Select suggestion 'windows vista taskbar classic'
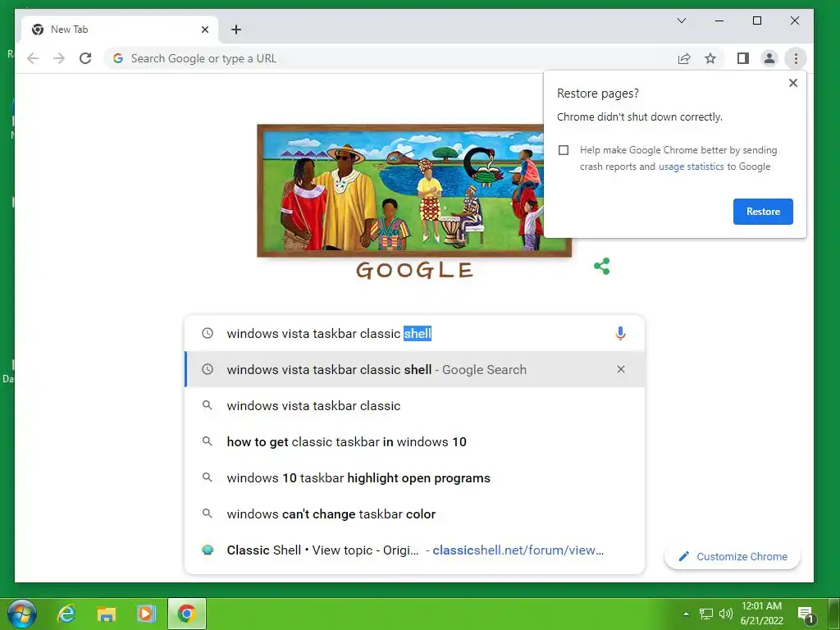The height and width of the screenshot is (630, 840). pyautogui.click(x=414, y=405)
